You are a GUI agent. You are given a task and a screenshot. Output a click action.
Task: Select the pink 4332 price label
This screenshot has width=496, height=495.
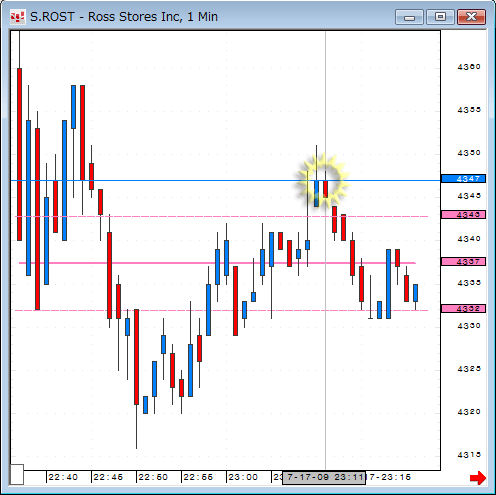coord(463,308)
